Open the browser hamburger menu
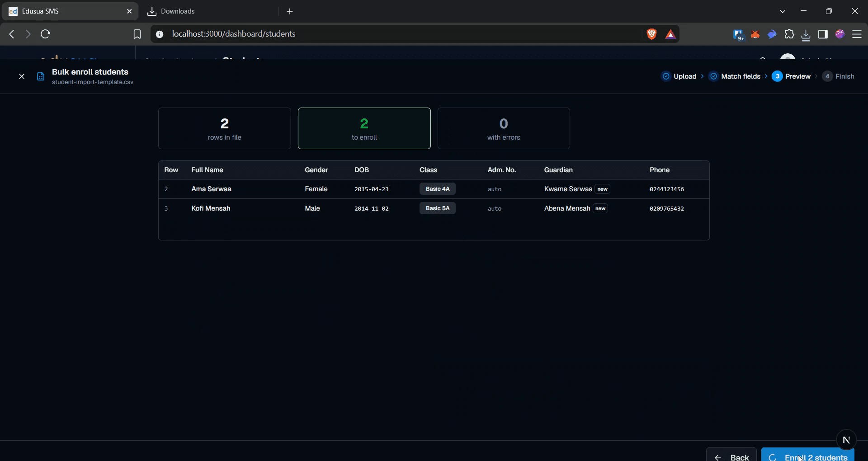The height and width of the screenshot is (461, 868). click(857, 34)
